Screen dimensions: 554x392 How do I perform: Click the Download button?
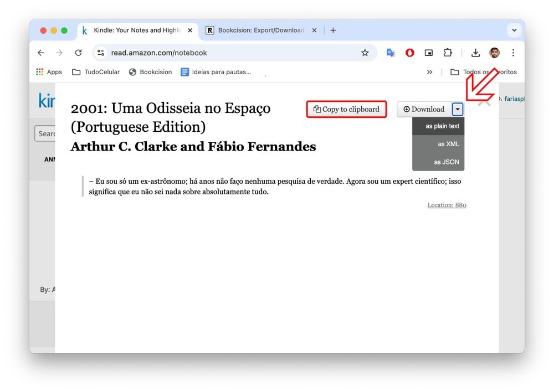point(424,109)
